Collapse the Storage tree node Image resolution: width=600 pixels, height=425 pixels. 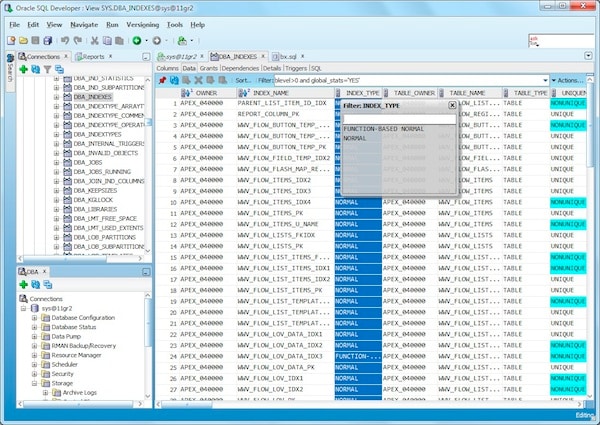coord(33,382)
